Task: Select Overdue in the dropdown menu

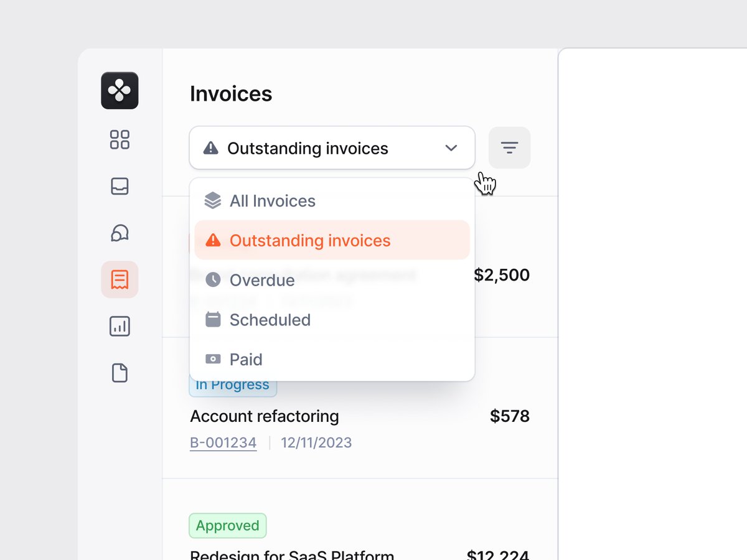Action: [332, 280]
